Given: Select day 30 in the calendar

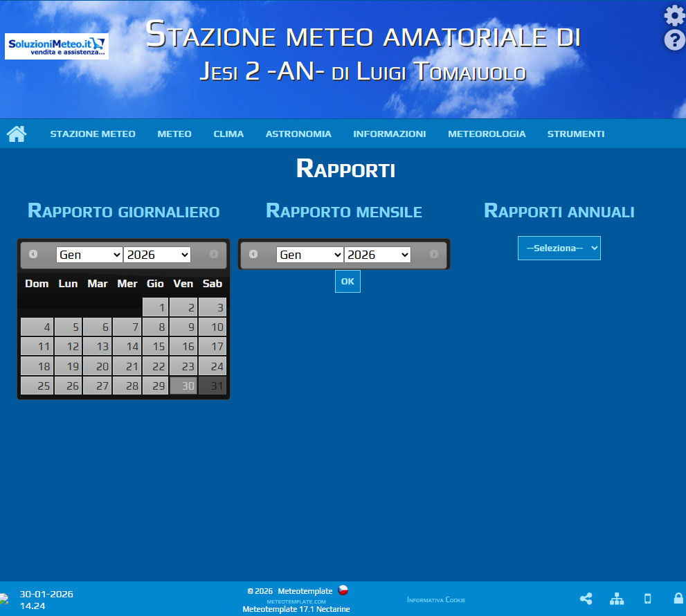Looking at the screenshot, I should pyautogui.click(x=184, y=386).
